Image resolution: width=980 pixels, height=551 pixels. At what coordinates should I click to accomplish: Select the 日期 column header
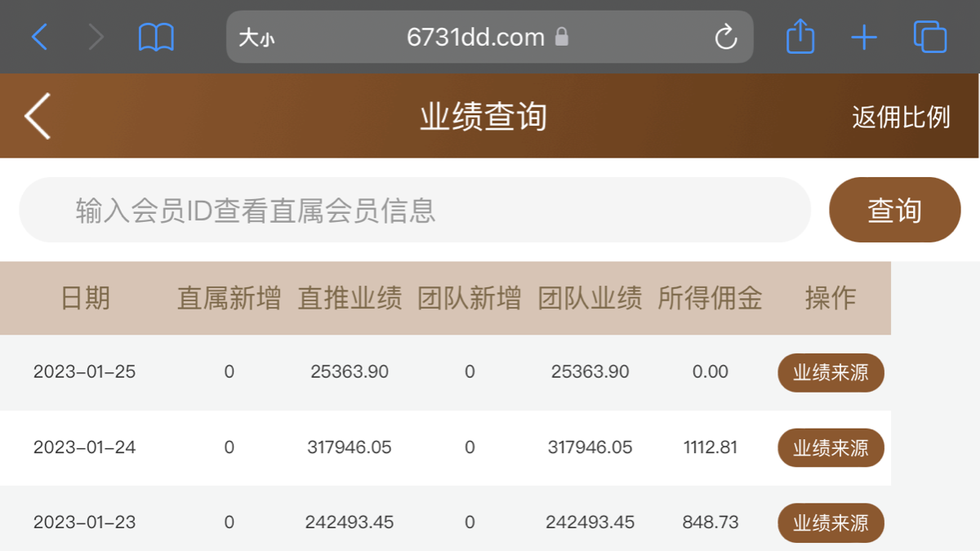(85, 298)
